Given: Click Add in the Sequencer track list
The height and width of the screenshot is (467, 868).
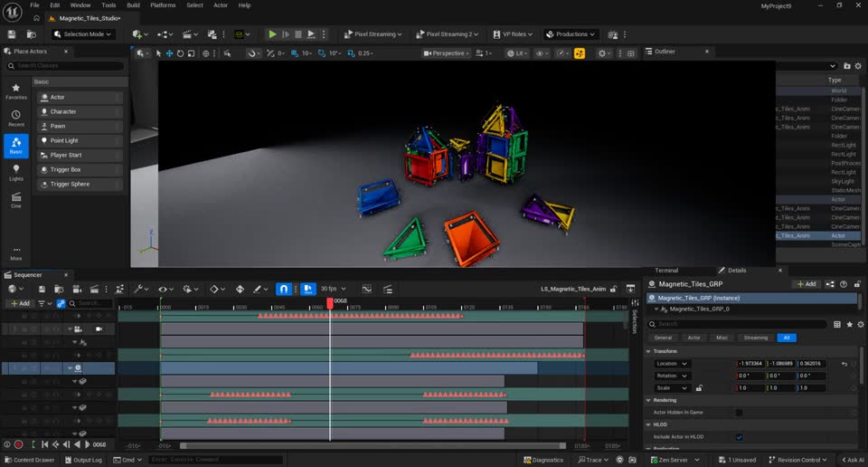Looking at the screenshot, I should pyautogui.click(x=21, y=303).
